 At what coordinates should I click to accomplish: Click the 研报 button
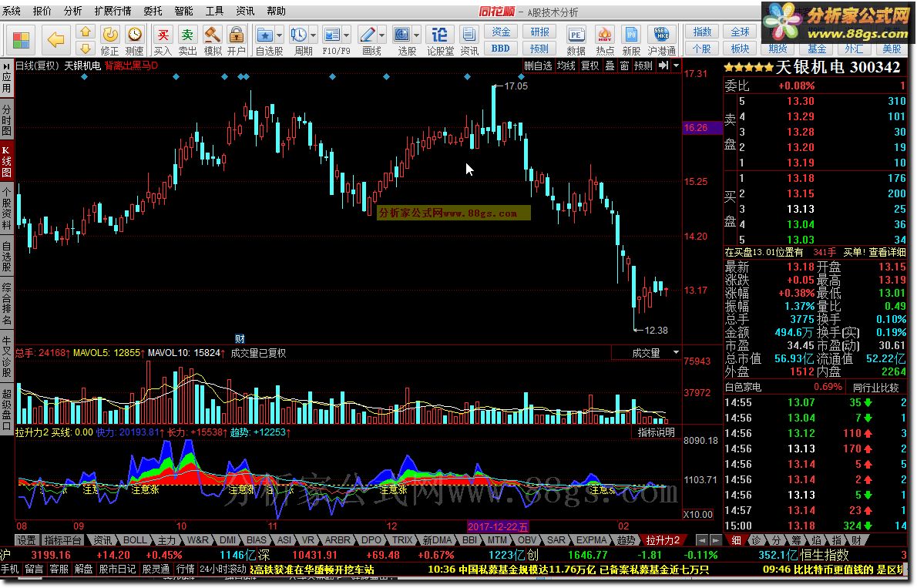[539, 32]
